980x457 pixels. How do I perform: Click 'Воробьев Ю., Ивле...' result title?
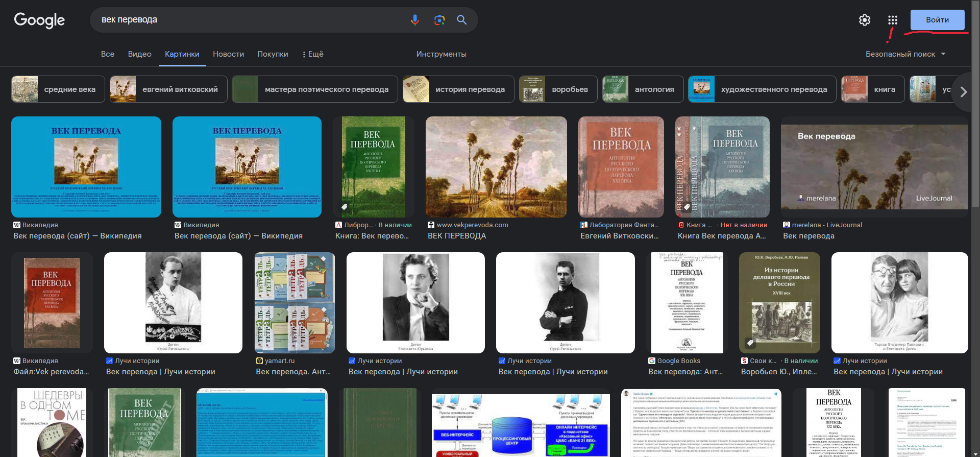779,372
